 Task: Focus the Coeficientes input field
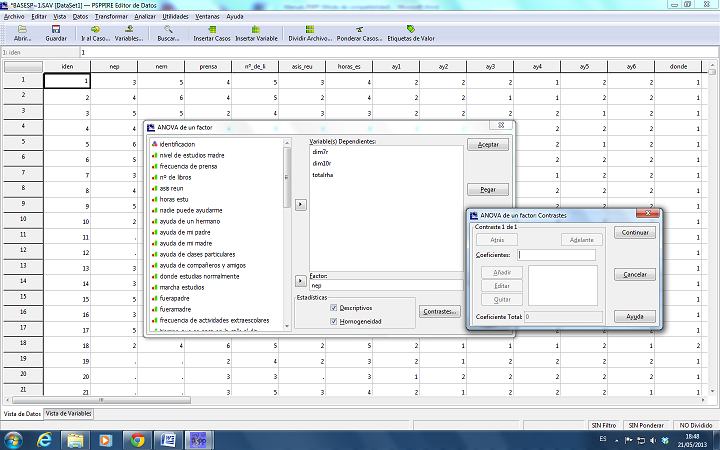(557, 255)
